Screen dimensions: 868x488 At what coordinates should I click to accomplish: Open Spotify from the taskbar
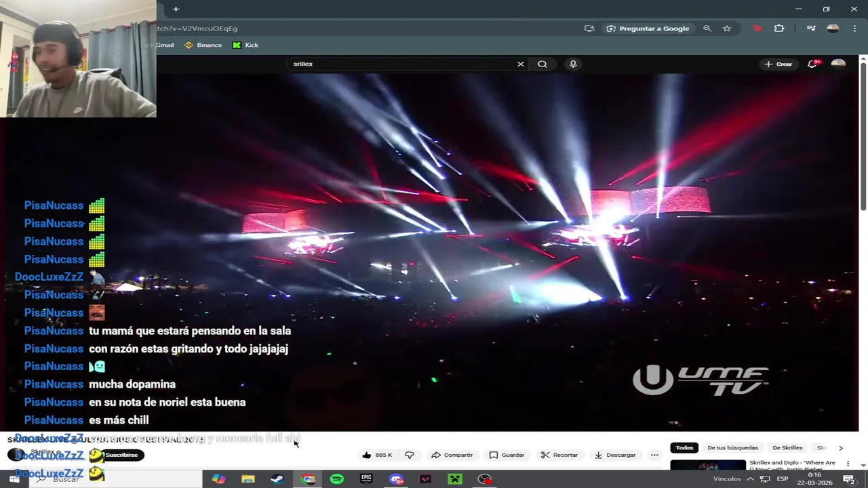[x=337, y=479]
